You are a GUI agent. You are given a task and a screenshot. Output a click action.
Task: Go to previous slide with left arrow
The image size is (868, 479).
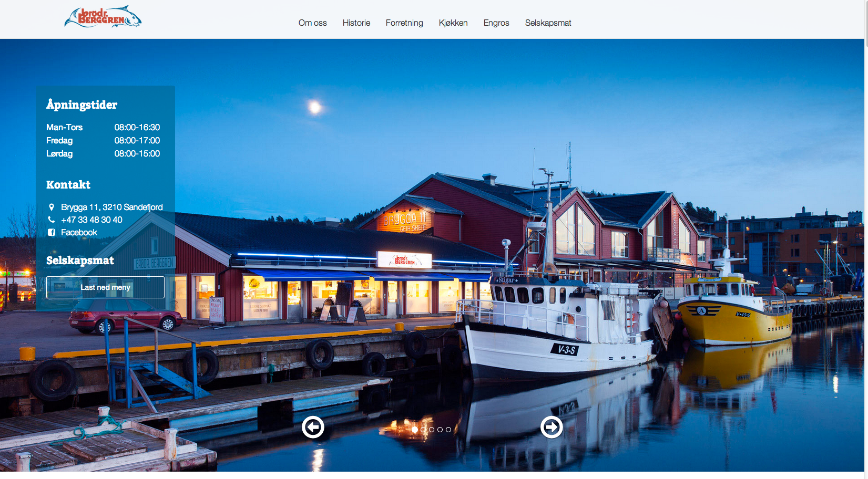313,427
